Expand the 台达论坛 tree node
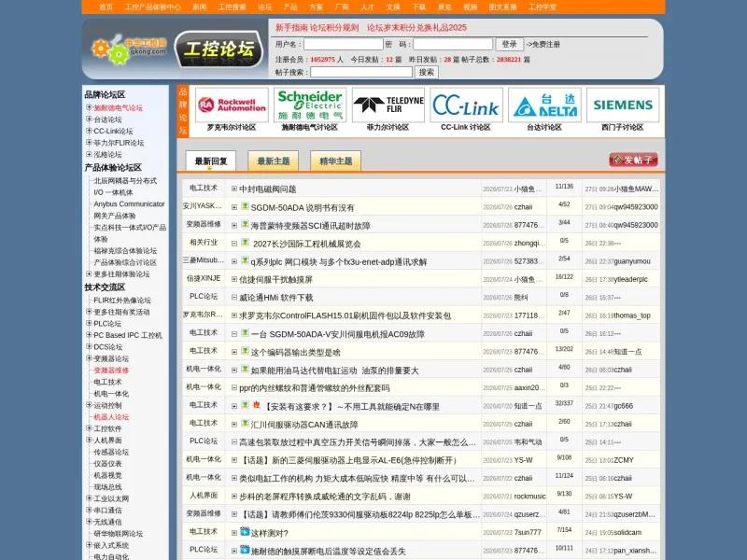Screen dimensions: 747x560 (x=89, y=119)
